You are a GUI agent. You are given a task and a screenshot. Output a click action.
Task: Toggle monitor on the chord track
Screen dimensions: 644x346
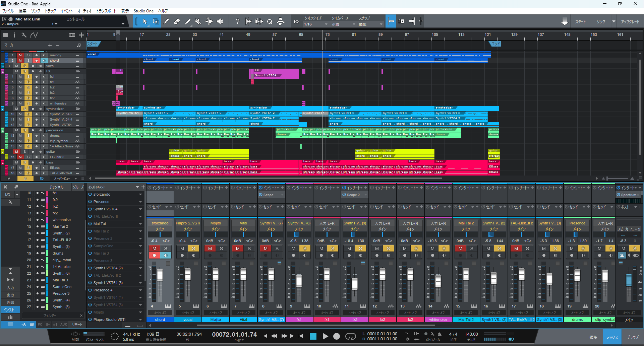tap(44, 61)
